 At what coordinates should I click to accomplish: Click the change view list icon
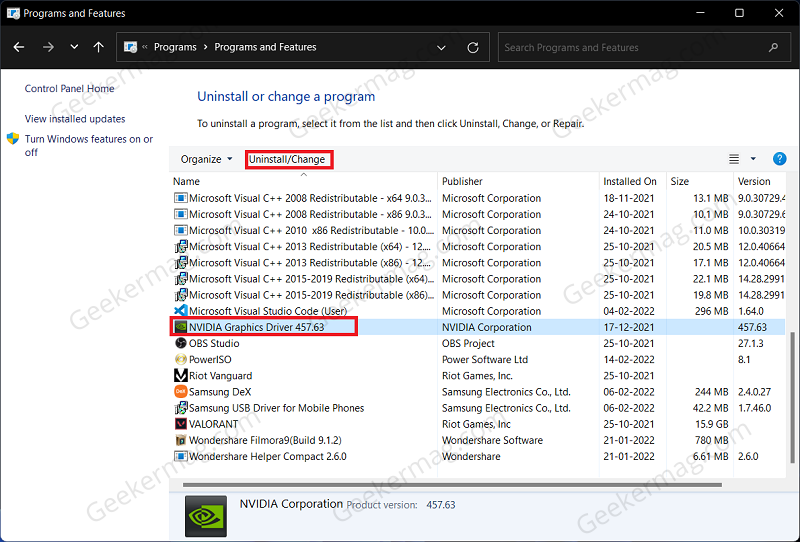[734, 159]
